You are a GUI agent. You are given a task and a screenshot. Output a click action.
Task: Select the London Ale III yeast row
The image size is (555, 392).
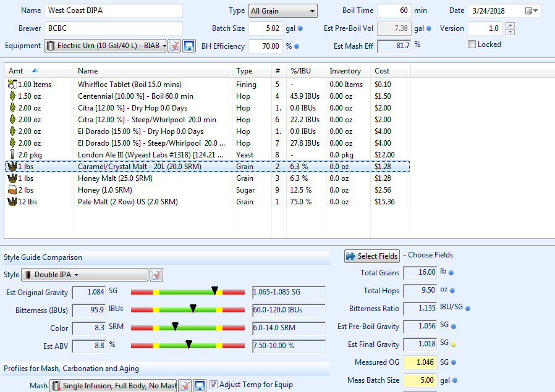pyautogui.click(x=208, y=155)
